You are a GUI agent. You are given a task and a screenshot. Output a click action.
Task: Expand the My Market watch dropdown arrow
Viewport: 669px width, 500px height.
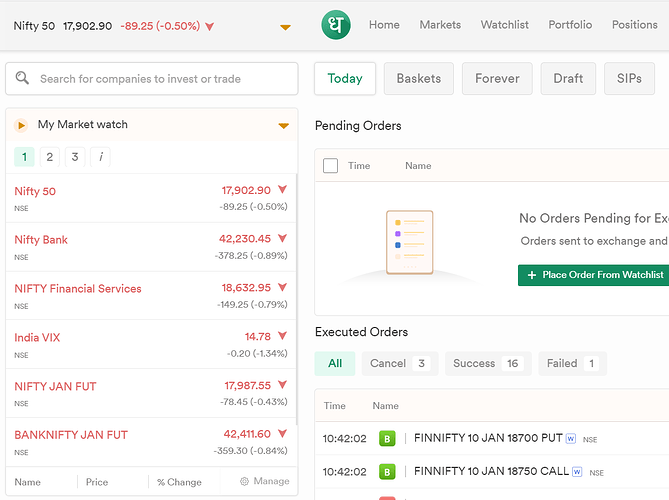click(x=283, y=126)
